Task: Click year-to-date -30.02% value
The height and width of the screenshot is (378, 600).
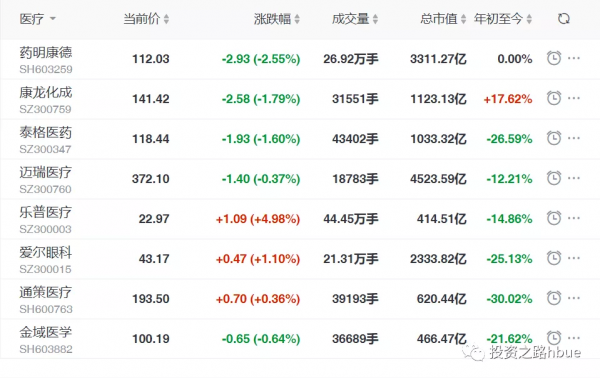Action: pos(509,299)
